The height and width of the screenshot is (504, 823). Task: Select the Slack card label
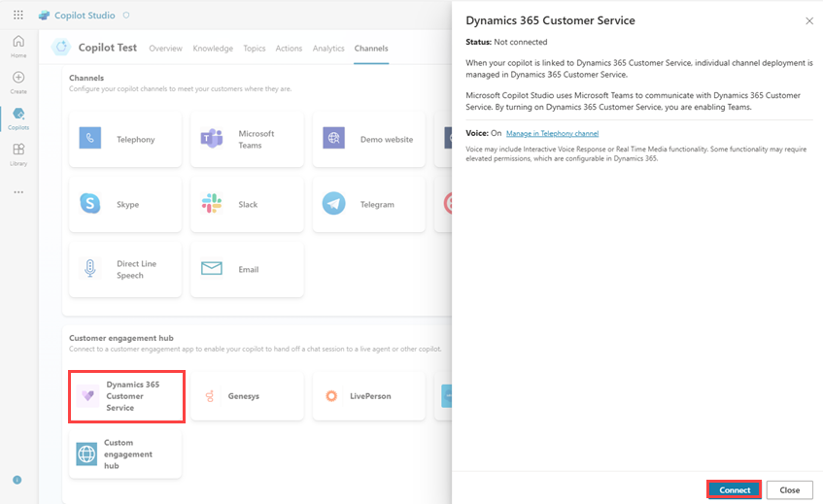pos(248,204)
